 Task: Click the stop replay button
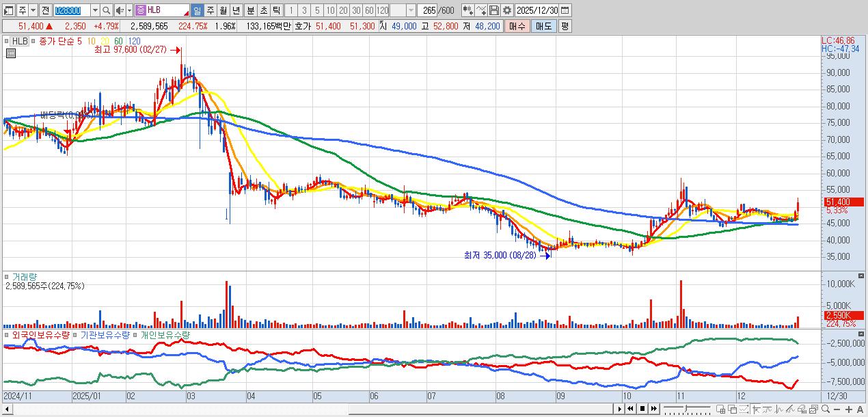click(642, 409)
